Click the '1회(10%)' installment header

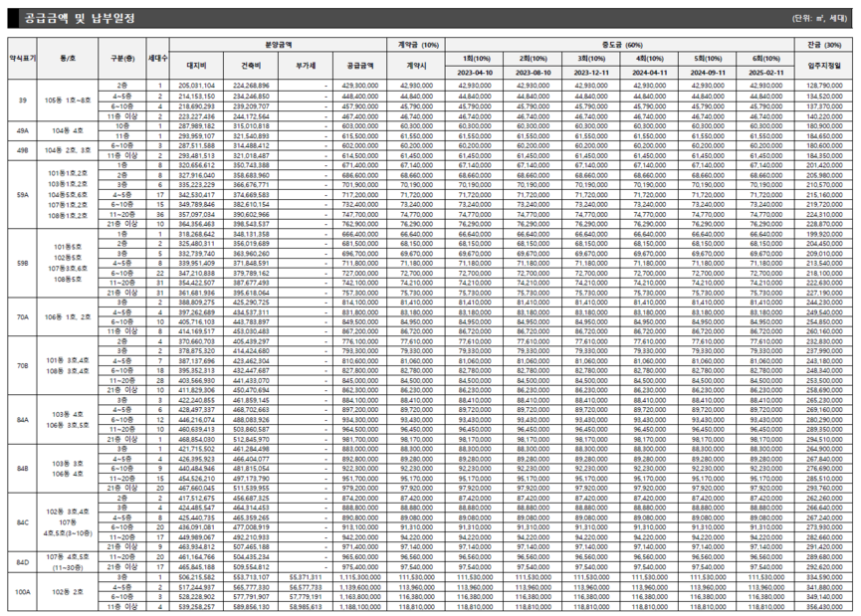pyautogui.click(x=475, y=59)
